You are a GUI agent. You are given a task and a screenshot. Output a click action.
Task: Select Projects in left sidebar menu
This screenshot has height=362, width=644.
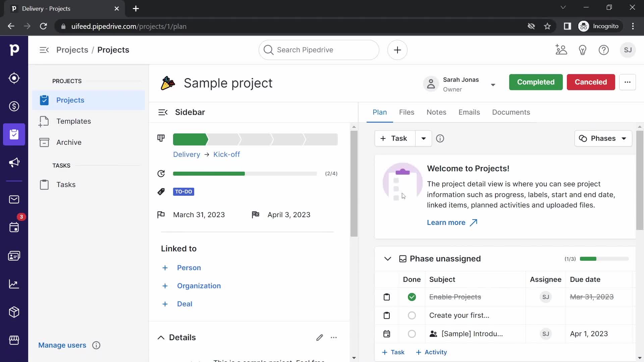tap(89, 100)
